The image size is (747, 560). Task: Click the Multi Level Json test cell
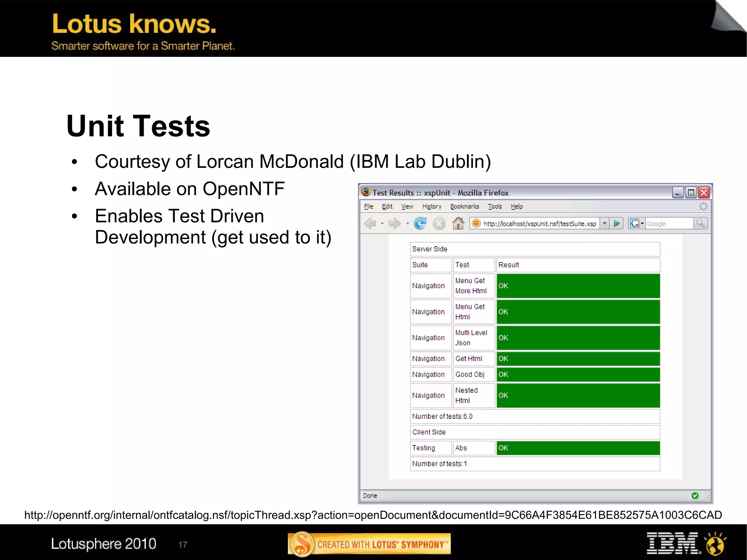point(474,338)
